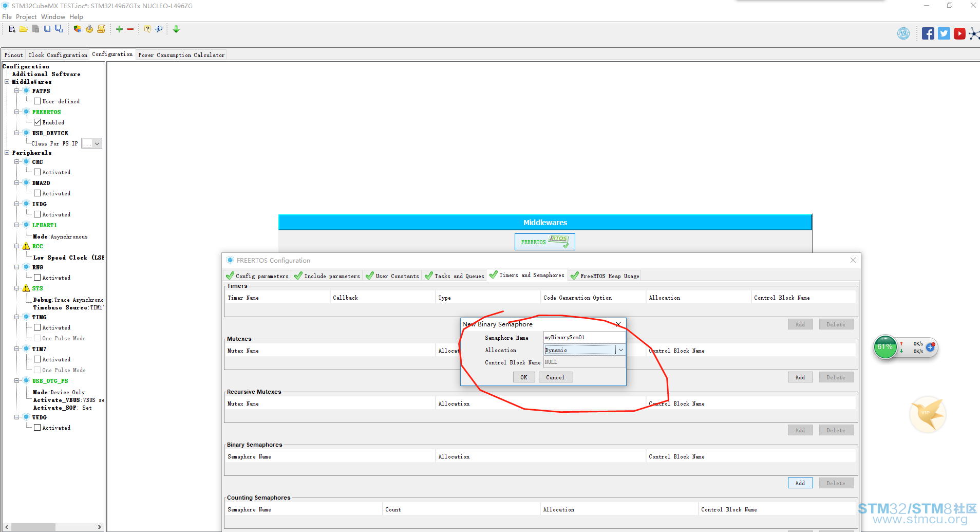Click Add button under Binary Semaphores
Image resolution: width=980 pixels, height=532 pixels.
coord(800,483)
